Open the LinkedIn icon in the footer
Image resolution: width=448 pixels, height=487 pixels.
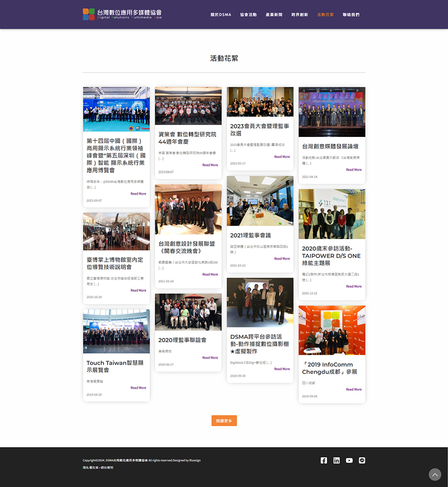(336, 461)
